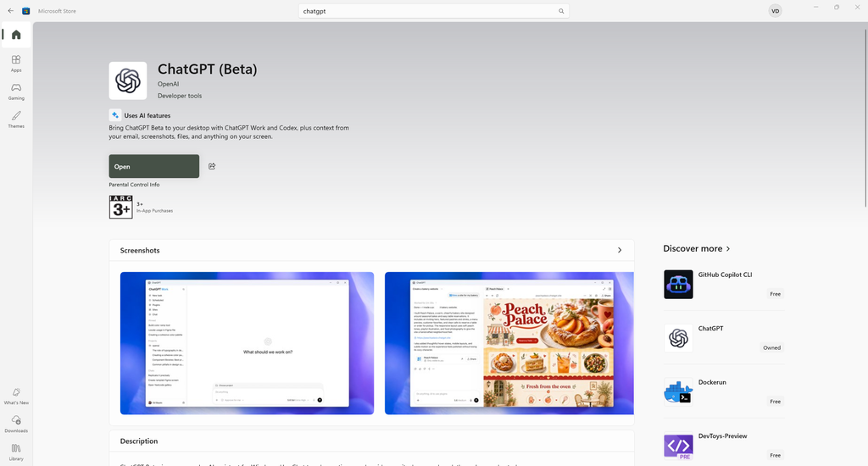Open What's New in sidebar
The height and width of the screenshot is (466, 868).
coord(16,396)
